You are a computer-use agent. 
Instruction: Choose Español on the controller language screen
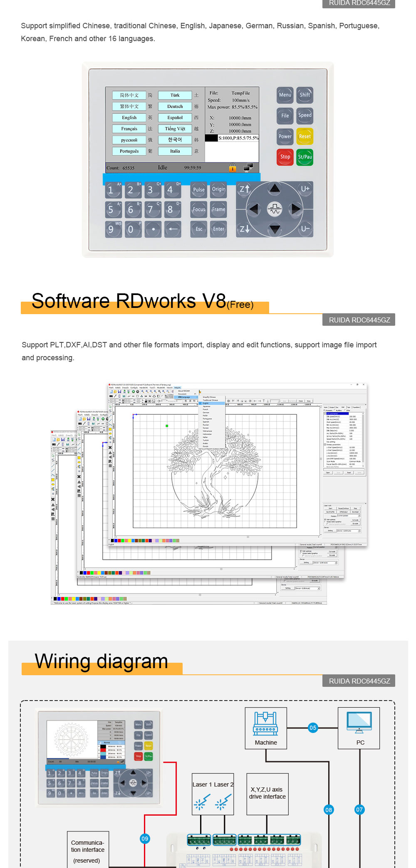tap(175, 118)
